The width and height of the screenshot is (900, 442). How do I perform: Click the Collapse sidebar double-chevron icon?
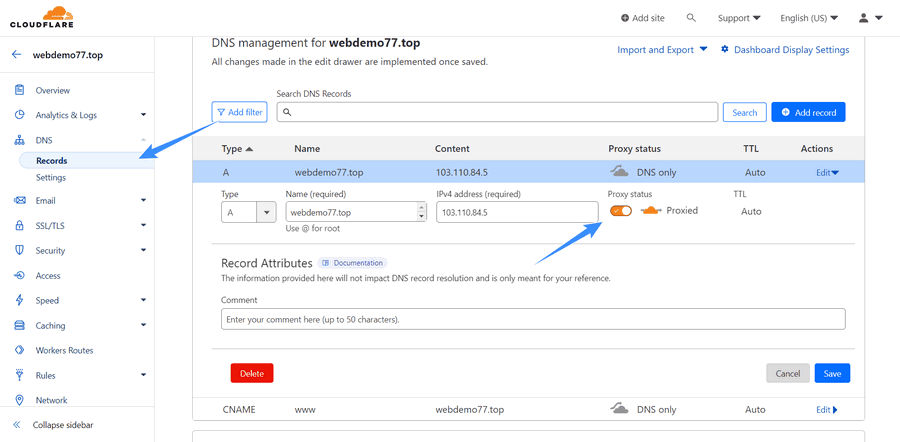17,425
